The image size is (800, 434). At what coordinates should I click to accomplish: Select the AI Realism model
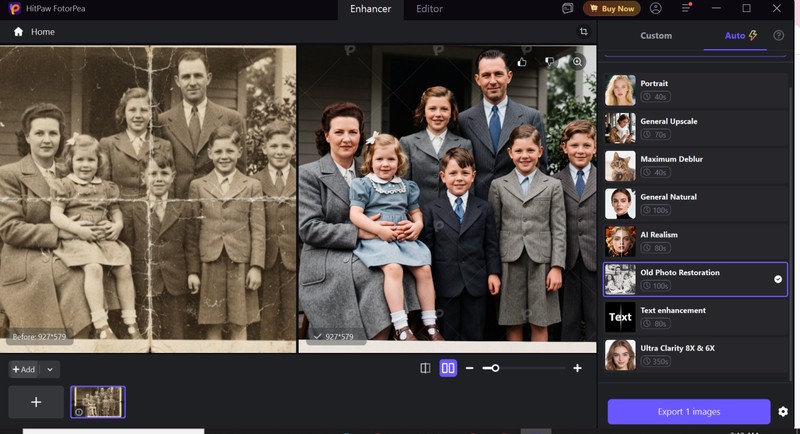click(695, 241)
